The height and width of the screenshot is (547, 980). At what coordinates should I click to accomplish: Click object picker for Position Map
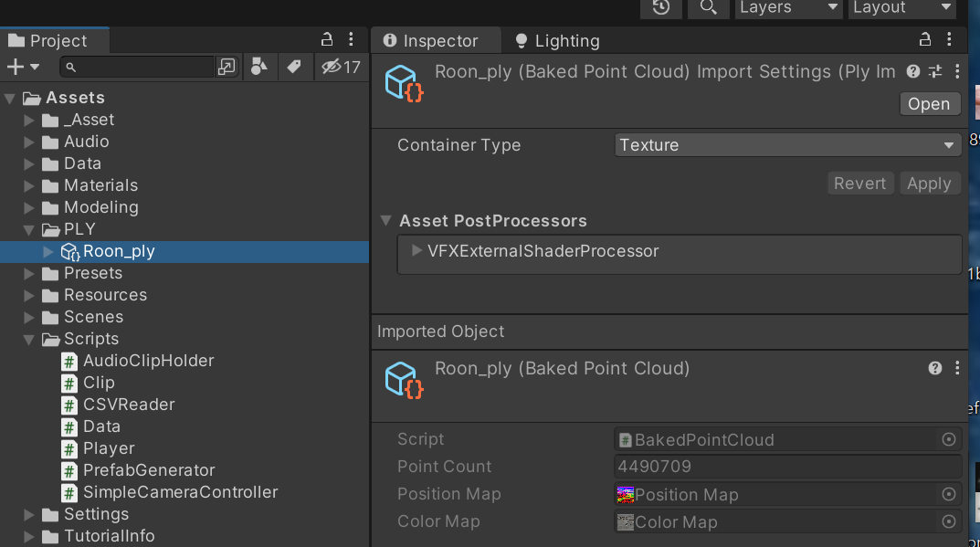[949, 494]
